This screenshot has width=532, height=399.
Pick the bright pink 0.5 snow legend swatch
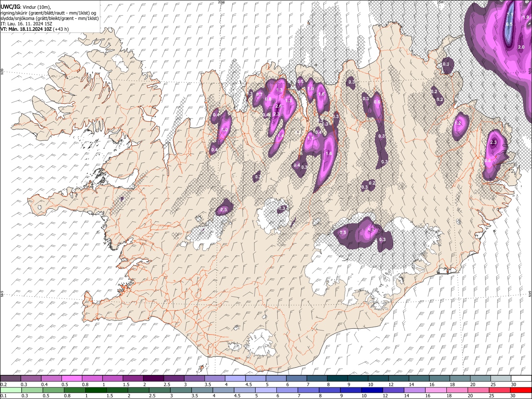pos(71,379)
